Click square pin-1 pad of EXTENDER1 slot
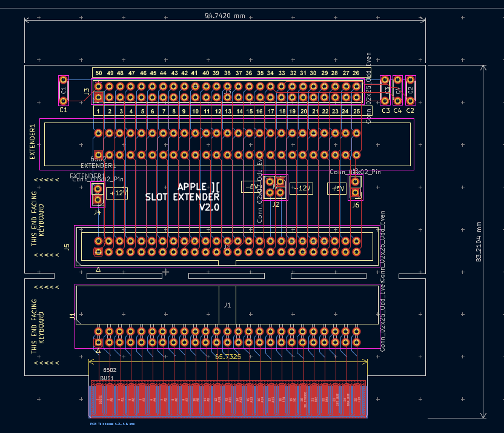The image size is (504, 433). (x=98, y=155)
